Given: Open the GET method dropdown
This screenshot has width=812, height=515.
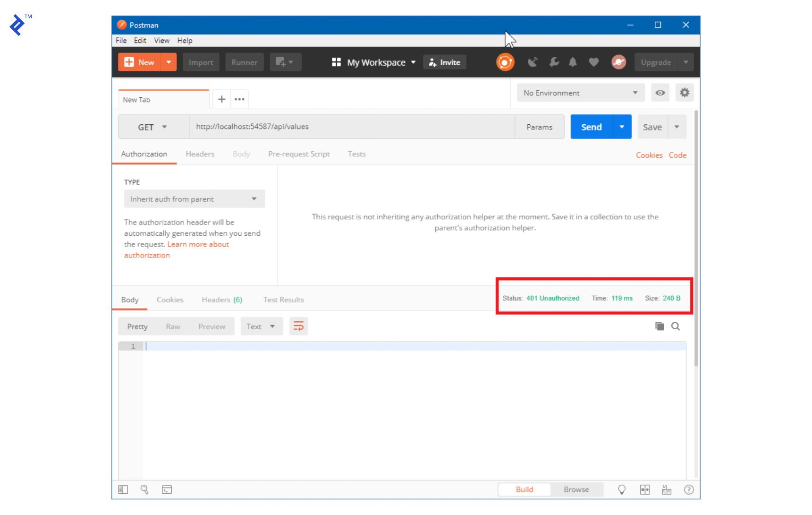Looking at the screenshot, I should click(152, 127).
